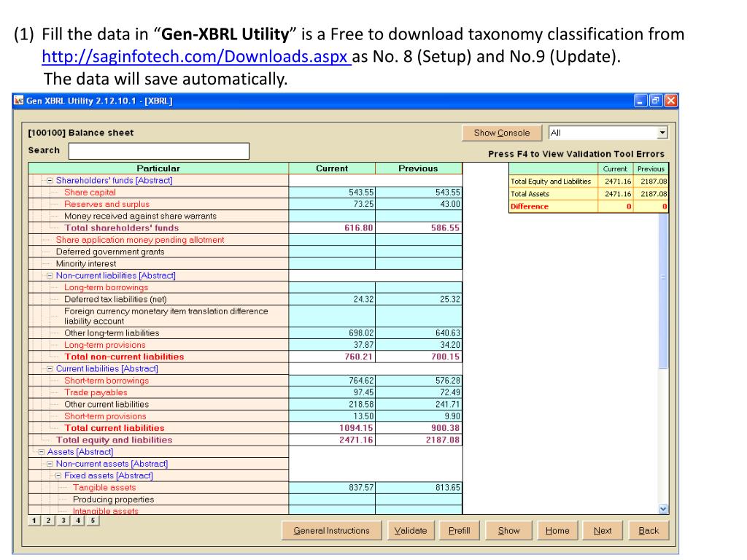
Task: Select Foreign currency monetary item translation row
Action: point(166,316)
